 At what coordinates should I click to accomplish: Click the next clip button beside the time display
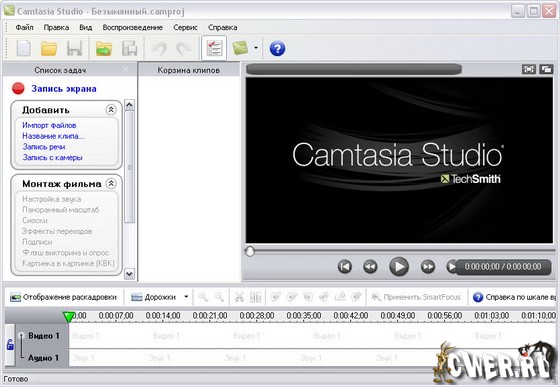coord(451,266)
